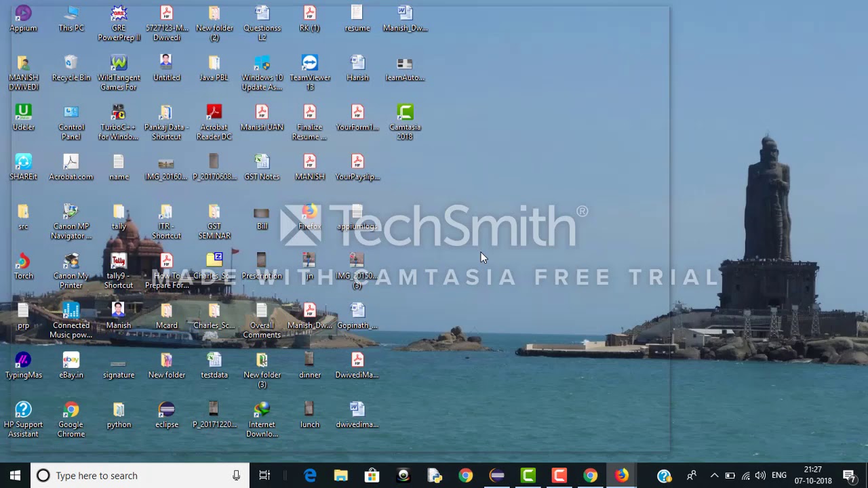Open Microsoft Store from taskbar
Image resolution: width=868 pixels, height=488 pixels.
pyautogui.click(x=372, y=476)
